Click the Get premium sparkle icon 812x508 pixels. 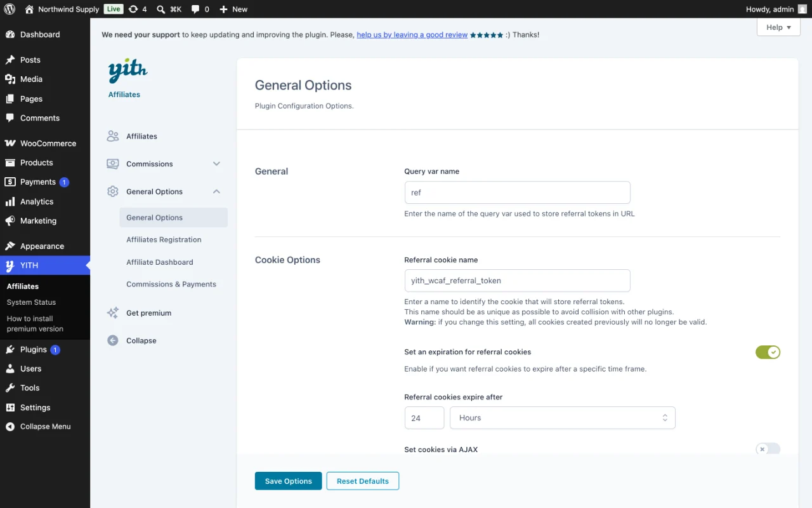click(x=113, y=312)
